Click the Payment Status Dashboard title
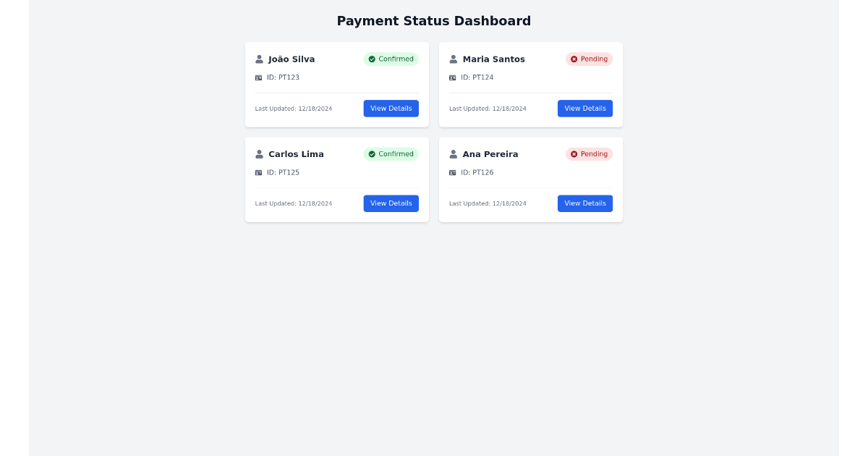868x456 pixels. pyautogui.click(x=434, y=21)
